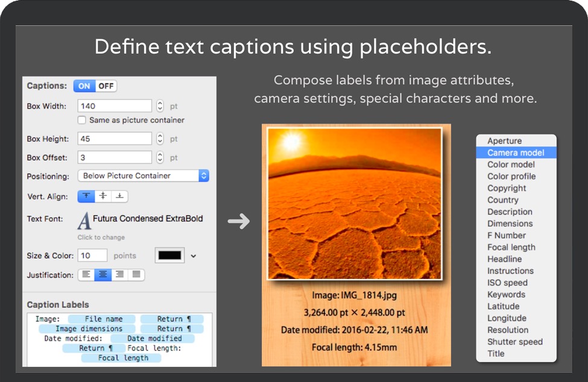Click Return token before Focal length label
Screen dimensions: 588x382
[x=93, y=348]
